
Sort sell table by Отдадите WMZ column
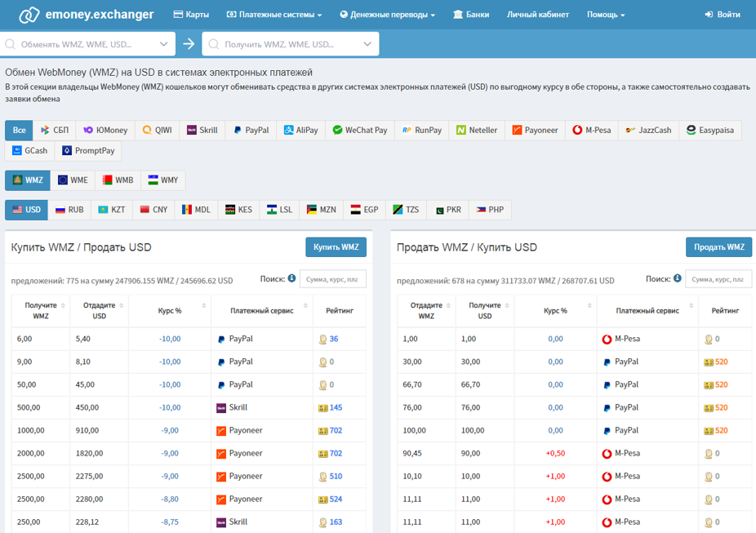point(426,311)
